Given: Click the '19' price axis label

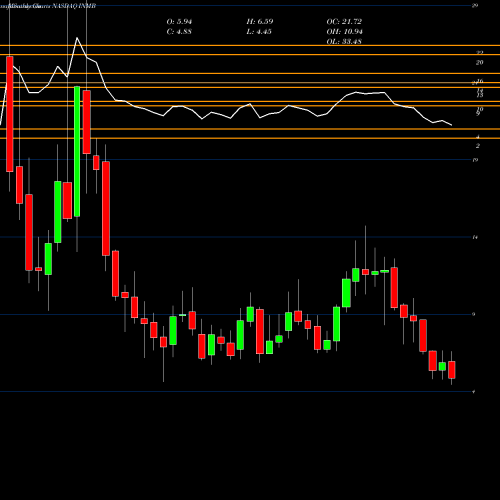Looking at the screenshot, I should tap(475, 160).
